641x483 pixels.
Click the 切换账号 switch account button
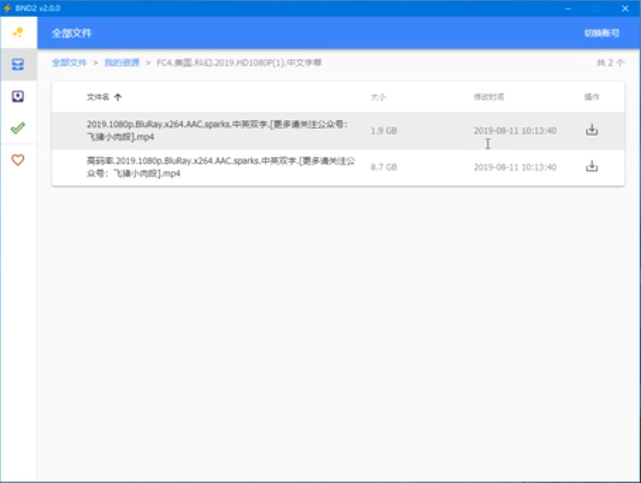[x=601, y=33]
